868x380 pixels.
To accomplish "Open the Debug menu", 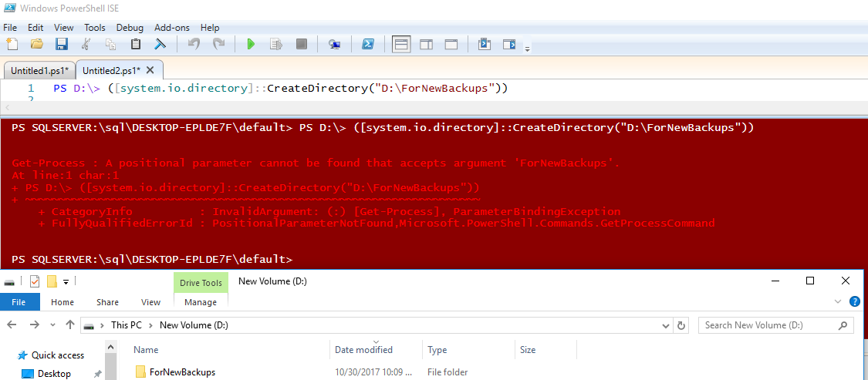I will coord(130,28).
